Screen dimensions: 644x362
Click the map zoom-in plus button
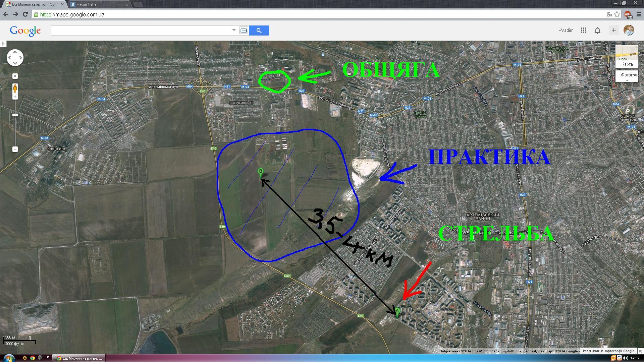[15, 97]
